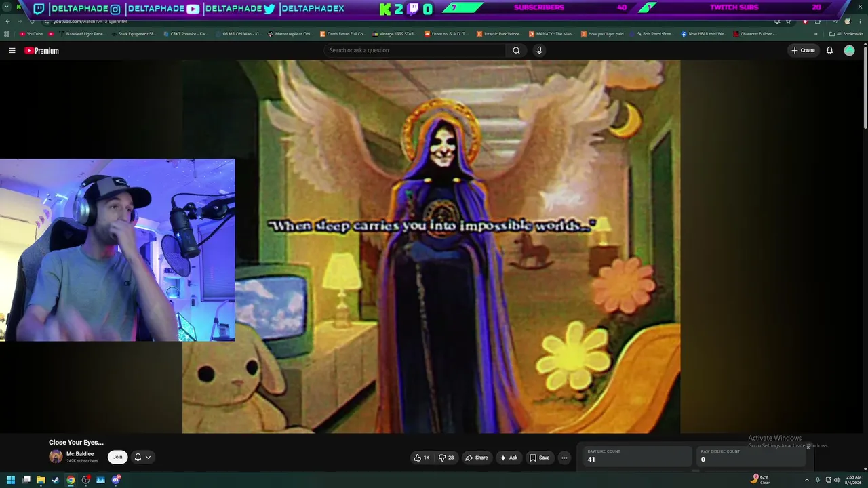Open the Bolt Pistol bookmark

(x=655, y=34)
